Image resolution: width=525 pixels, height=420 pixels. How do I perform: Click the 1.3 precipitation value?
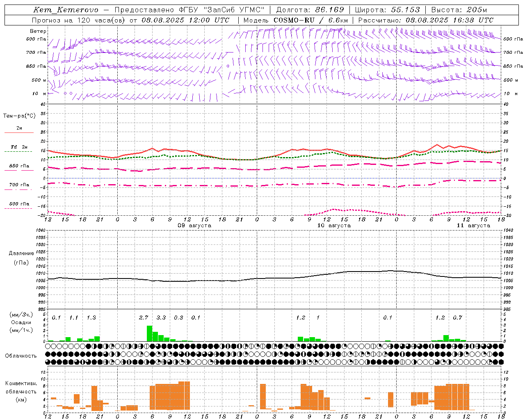91,318
